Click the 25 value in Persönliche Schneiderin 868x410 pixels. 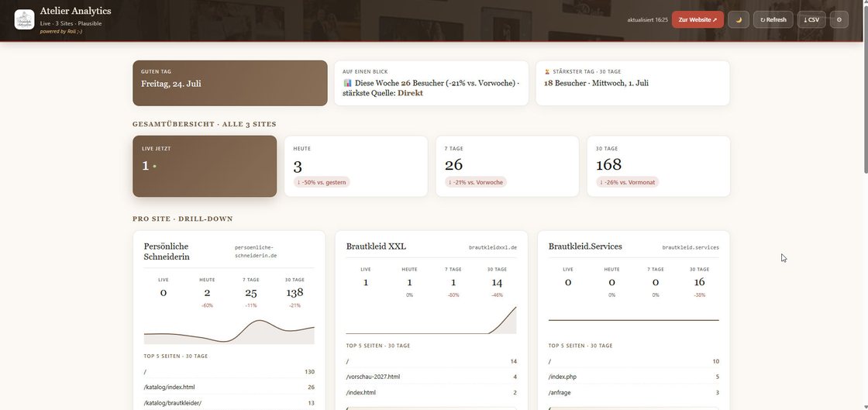click(251, 293)
